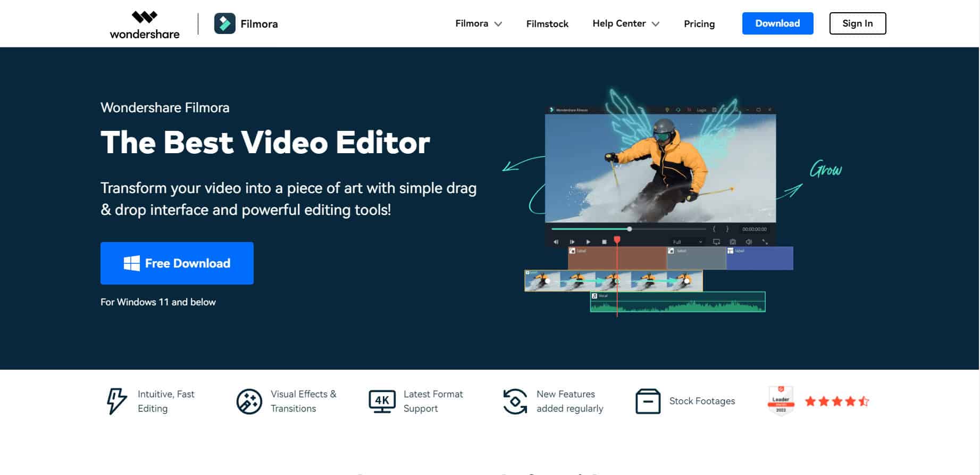Click the refresh arrows new features icon
The image size is (980, 475).
(x=515, y=402)
